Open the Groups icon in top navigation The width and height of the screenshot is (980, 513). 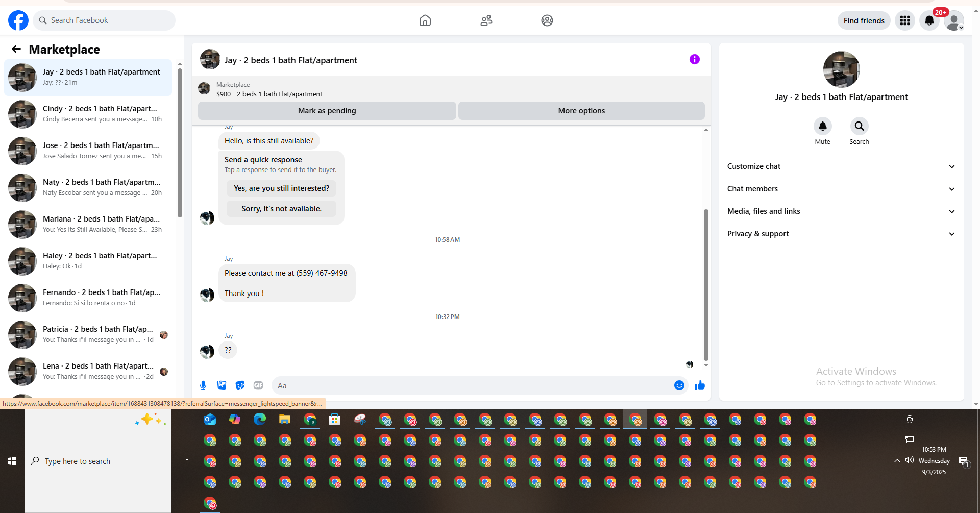pos(547,20)
